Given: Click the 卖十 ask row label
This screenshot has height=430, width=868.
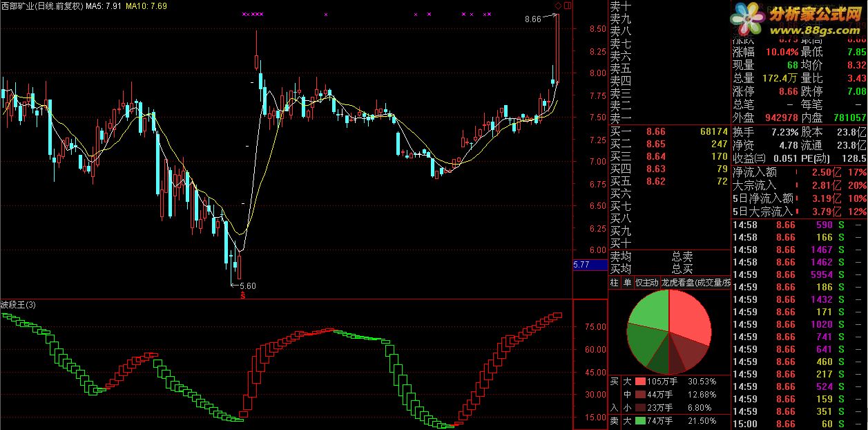Looking at the screenshot, I should click(x=621, y=6).
